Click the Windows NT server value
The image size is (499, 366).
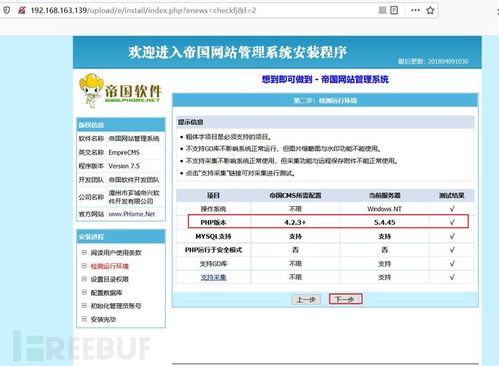[384, 209]
